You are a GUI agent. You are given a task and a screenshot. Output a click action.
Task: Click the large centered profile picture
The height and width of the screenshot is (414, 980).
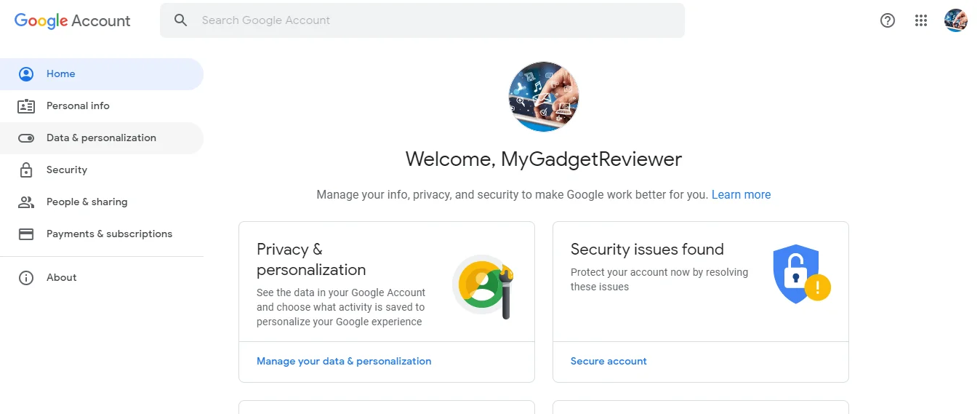tap(544, 97)
